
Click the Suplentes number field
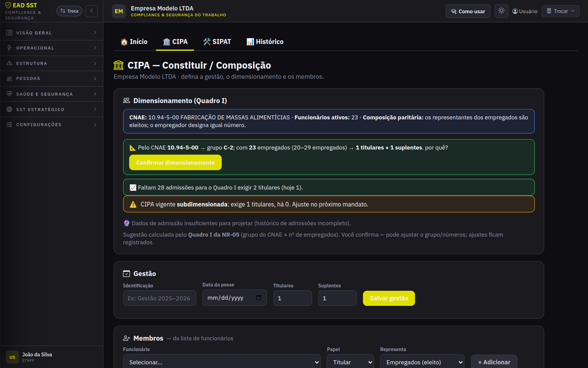[337, 298]
